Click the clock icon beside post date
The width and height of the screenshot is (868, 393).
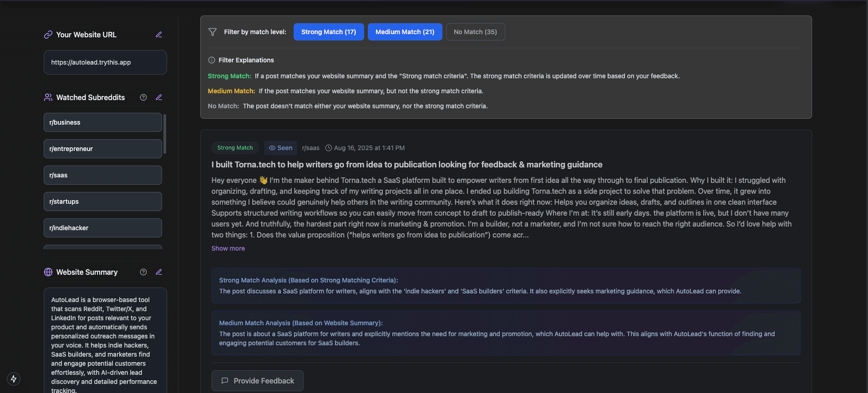(x=329, y=148)
